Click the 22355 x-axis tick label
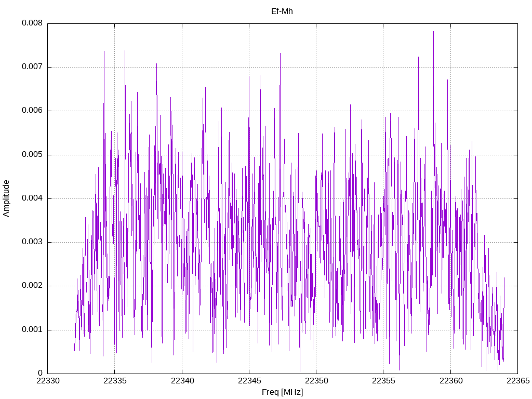 (383, 381)
